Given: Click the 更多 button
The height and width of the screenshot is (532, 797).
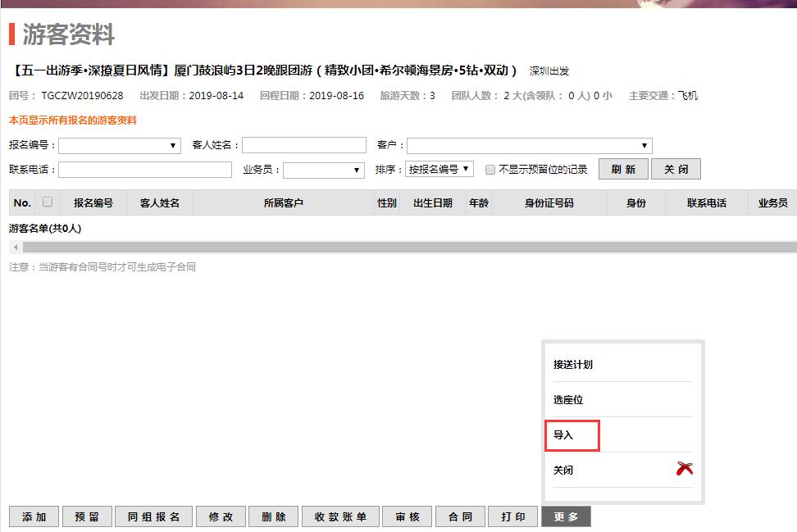Looking at the screenshot, I should (x=566, y=516).
